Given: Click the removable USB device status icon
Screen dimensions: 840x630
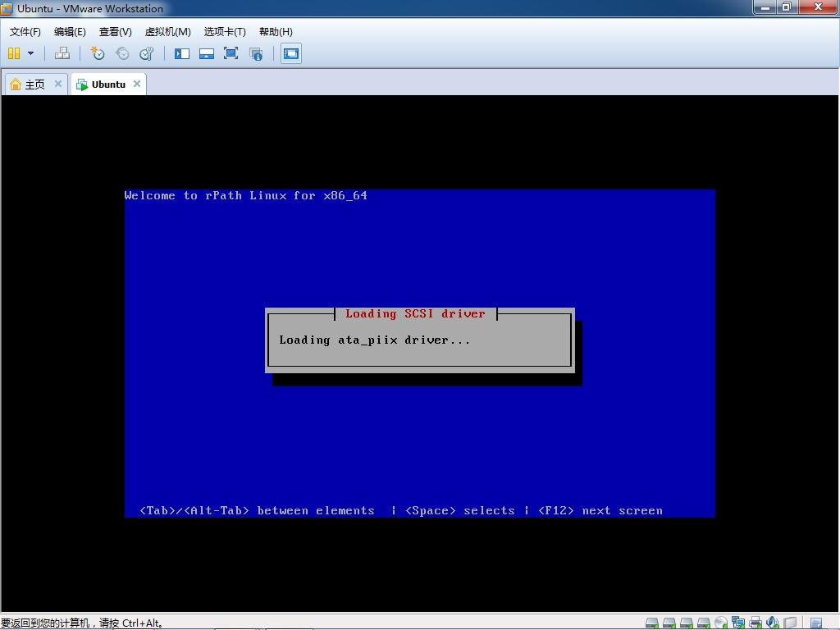Looking at the screenshot, I should 790,623.
